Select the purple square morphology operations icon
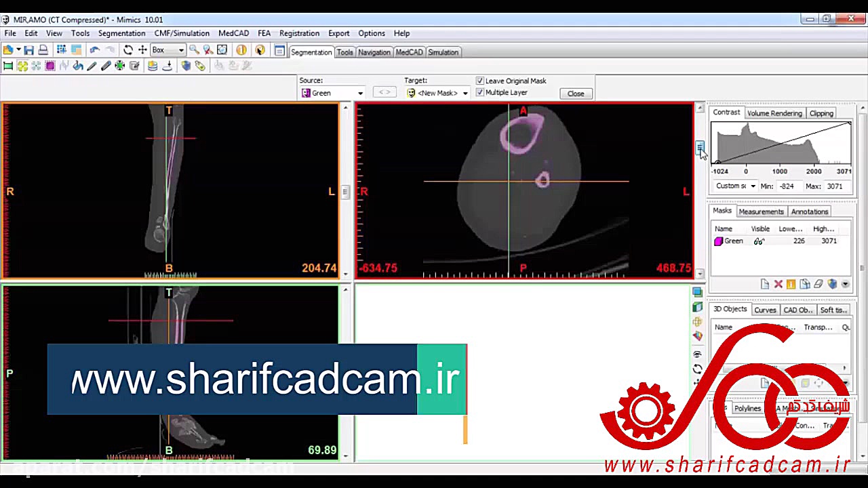 click(x=50, y=66)
